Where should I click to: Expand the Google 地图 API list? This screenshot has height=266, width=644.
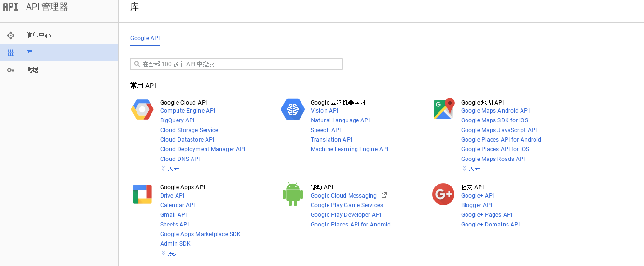tap(471, 168)
